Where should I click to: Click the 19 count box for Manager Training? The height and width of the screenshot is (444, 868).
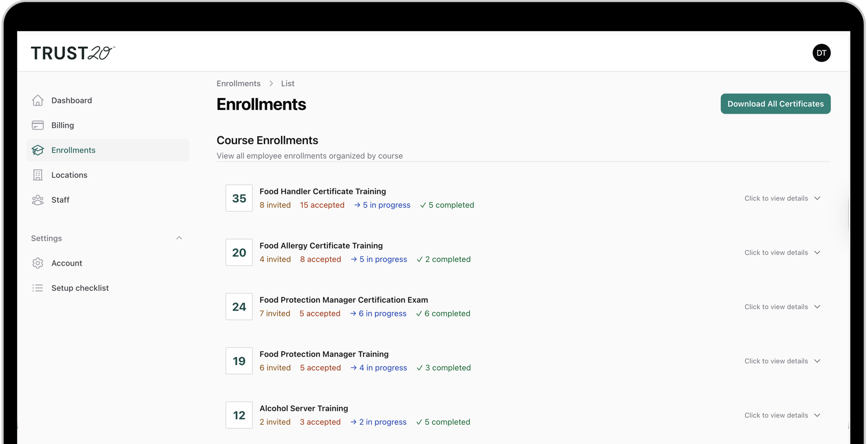(239, 361)
